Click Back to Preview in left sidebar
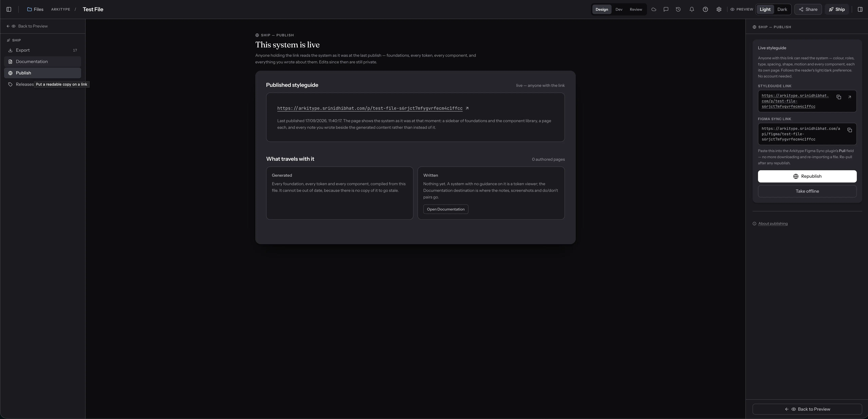868x419 pixels. tap(27, 26)
